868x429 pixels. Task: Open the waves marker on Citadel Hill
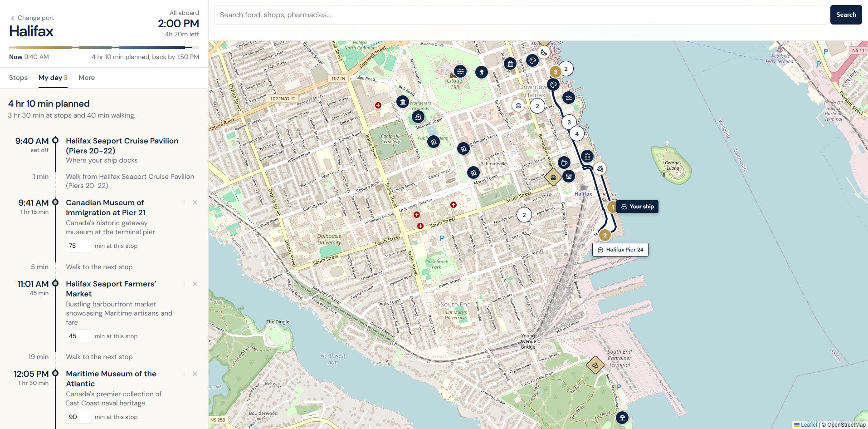coord(460,71)
